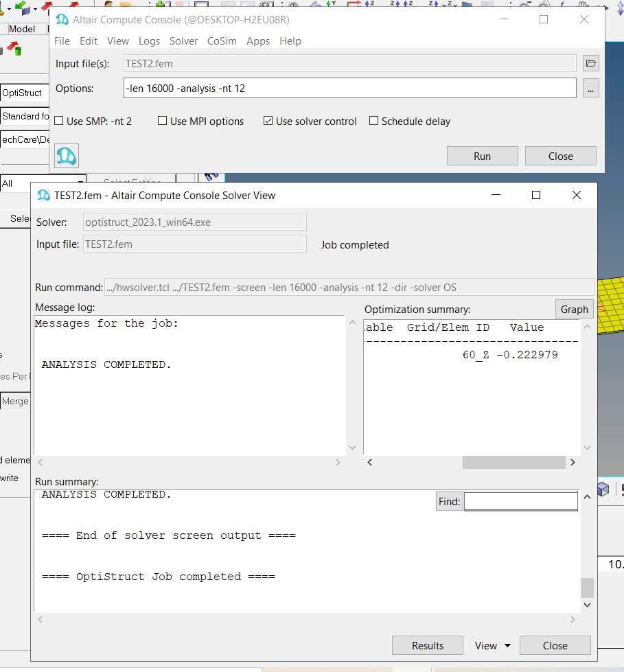Viewport: 624px width, 672px height.
Task: Minimize the Compute Console window
Action: click(x=504, y=19)
